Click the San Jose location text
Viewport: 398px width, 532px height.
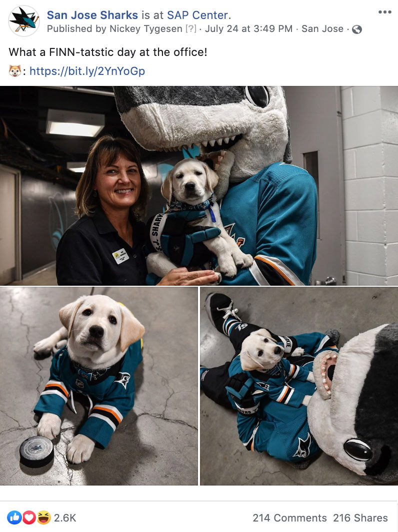tap(322, 29)
